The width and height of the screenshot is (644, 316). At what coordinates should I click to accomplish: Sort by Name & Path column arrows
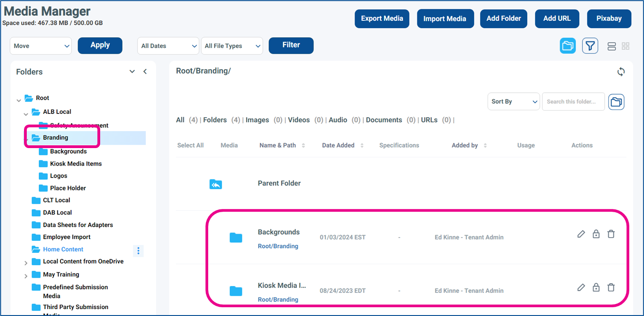point(303,145)
